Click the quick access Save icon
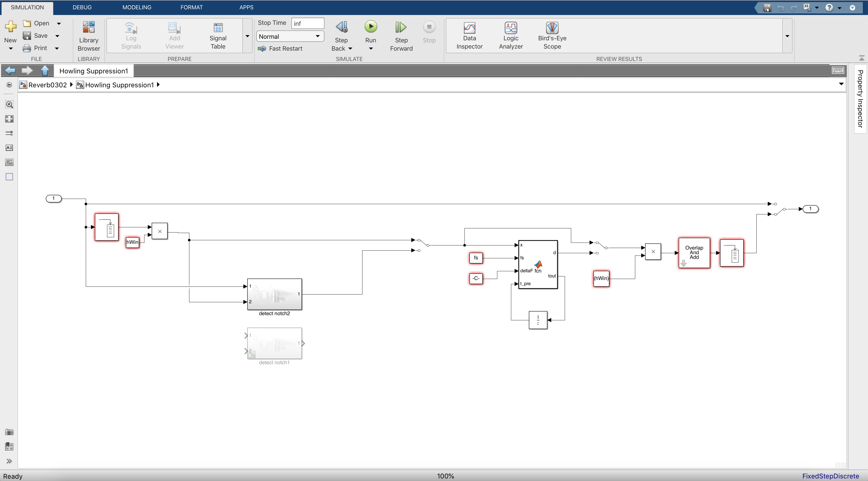Screen dimensions: 868x481 [767, 7]
